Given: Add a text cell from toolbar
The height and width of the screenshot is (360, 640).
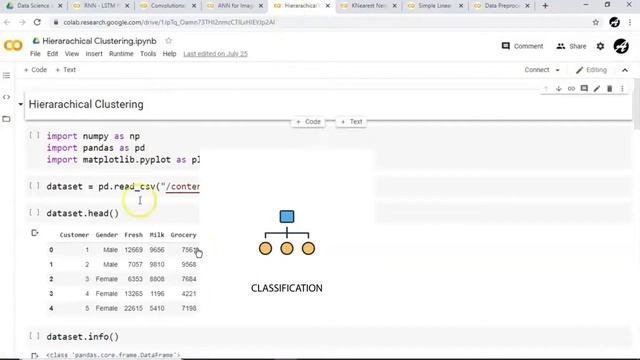Looking at the screenshot, I should (66, 70).
